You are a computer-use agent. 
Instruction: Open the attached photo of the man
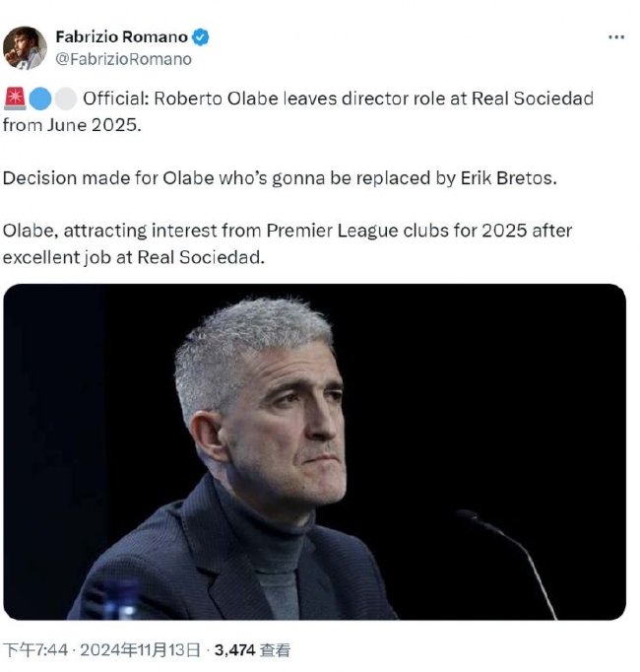point(314,451)
